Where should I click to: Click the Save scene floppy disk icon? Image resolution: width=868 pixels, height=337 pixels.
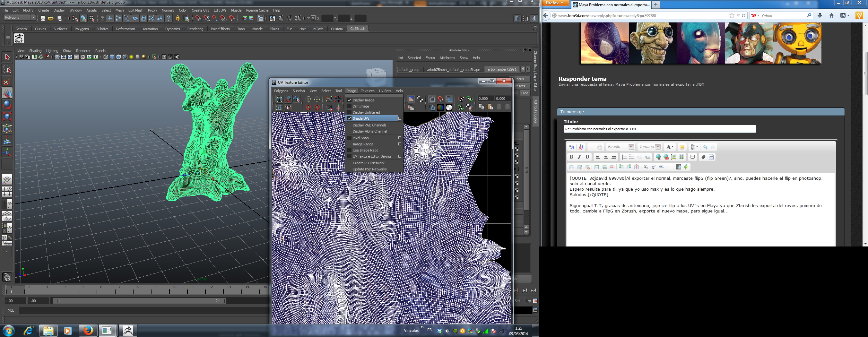60,19
